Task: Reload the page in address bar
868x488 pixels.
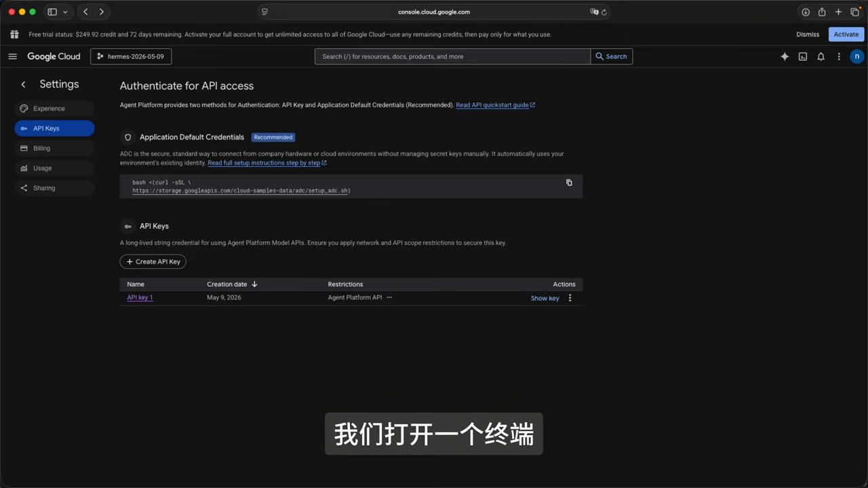Action: [x=604, y=12]
